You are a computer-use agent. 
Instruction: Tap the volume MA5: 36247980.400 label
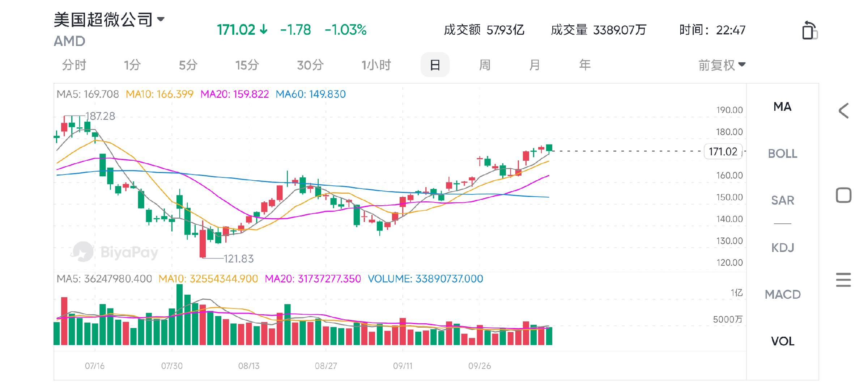click(104, 279)
